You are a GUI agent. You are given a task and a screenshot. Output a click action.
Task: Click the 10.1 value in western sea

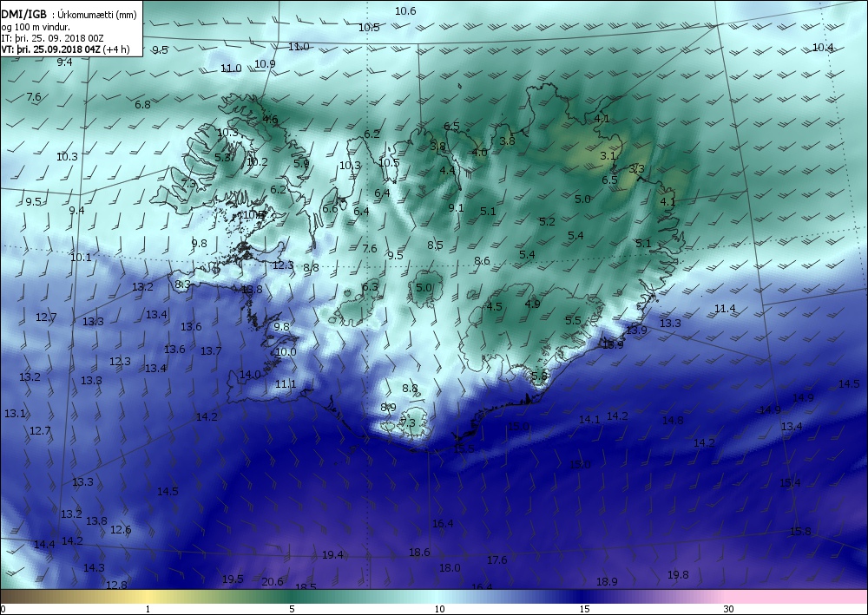[81, 257]
